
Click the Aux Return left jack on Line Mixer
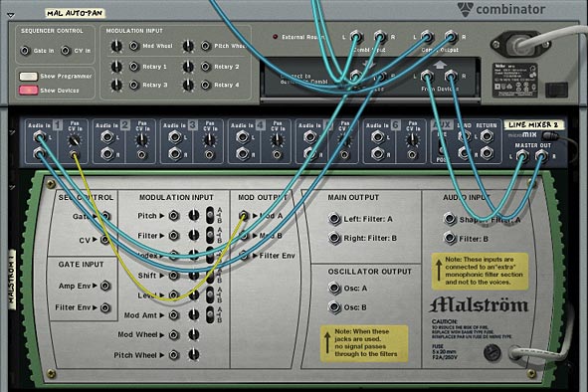coord(487,136)
